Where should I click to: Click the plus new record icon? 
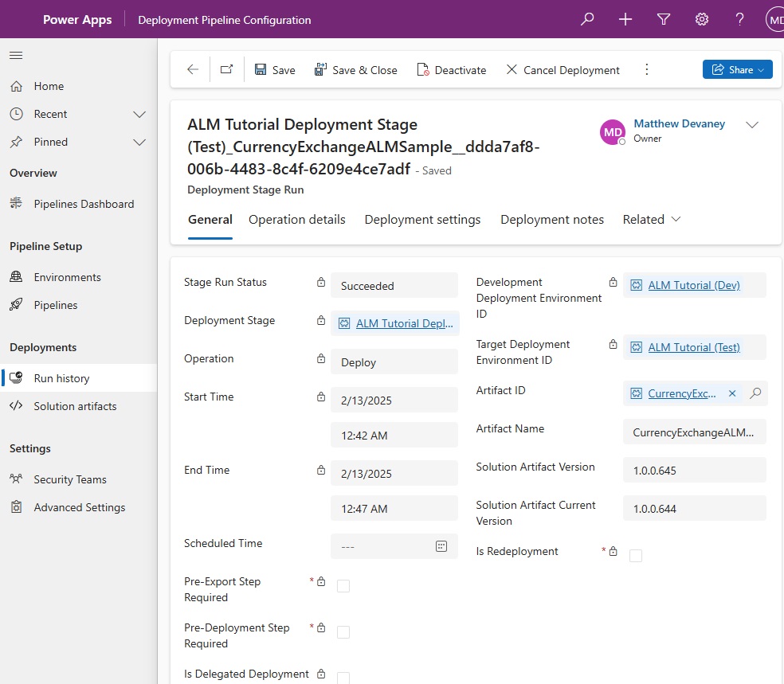point(625,19)
